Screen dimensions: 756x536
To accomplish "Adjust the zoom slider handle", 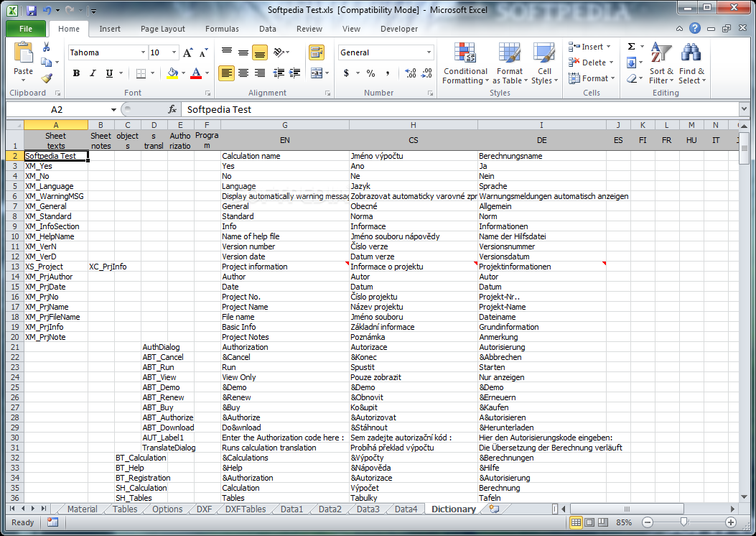I will [x=683, y=522].
